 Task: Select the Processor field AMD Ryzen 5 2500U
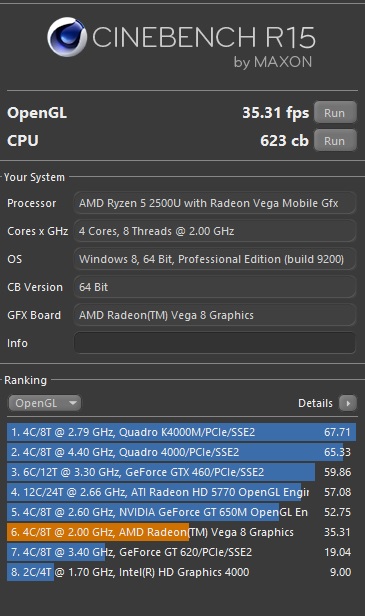215,203
